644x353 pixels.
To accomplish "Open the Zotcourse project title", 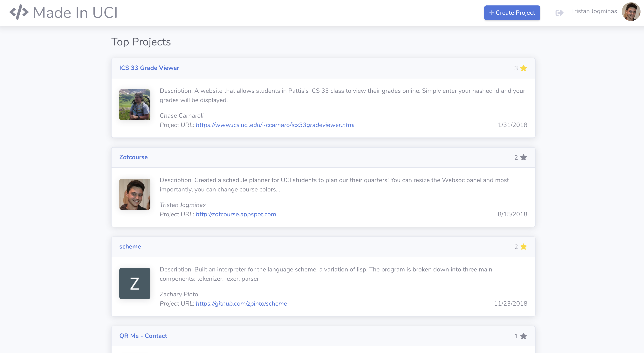I will click(133, 157).
